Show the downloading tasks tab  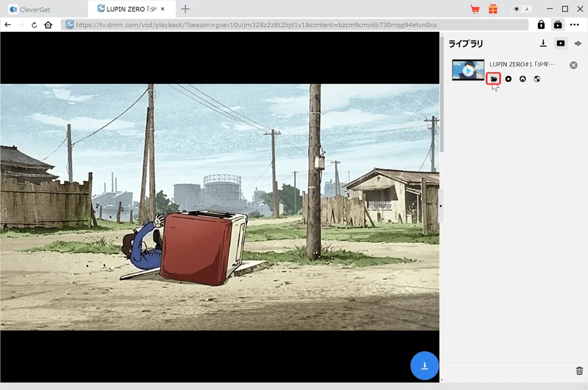(x=543, y=43)
